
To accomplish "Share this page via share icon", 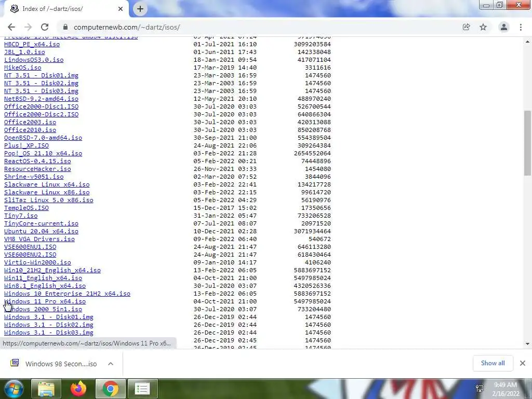I will 466,27.
